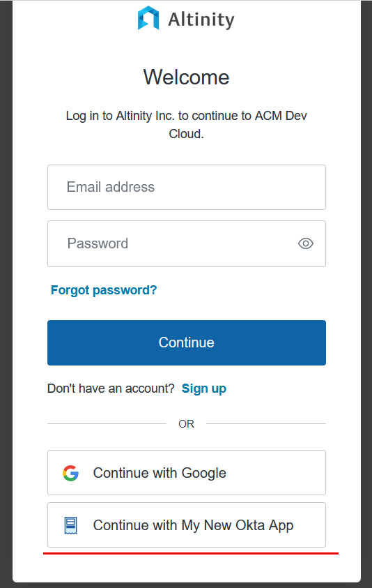
Task: Click the "Don't have an account?" text
Action: 111,389
